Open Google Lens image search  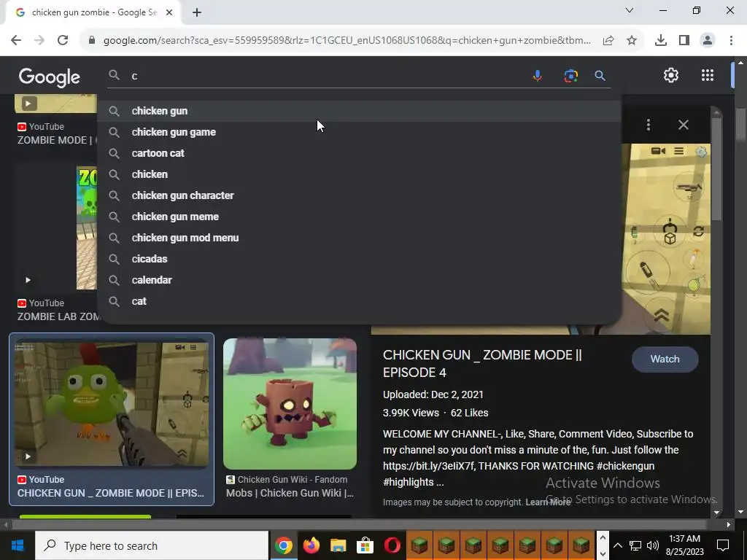click(570, 76)
